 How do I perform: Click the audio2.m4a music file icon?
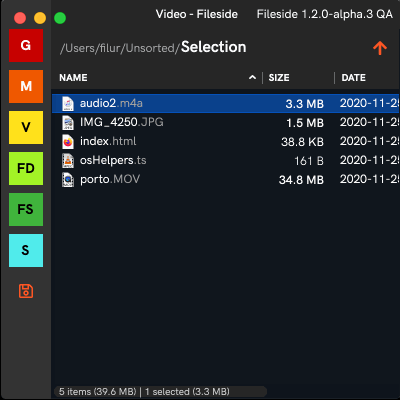(x=68, y=104)
